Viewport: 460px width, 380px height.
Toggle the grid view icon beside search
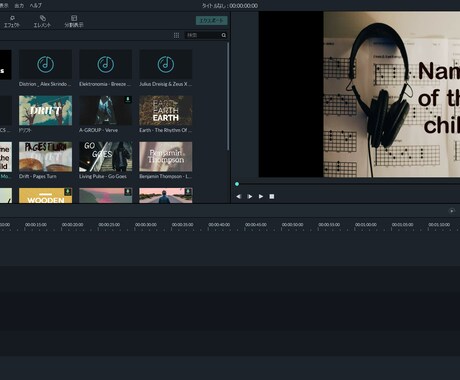176,35
